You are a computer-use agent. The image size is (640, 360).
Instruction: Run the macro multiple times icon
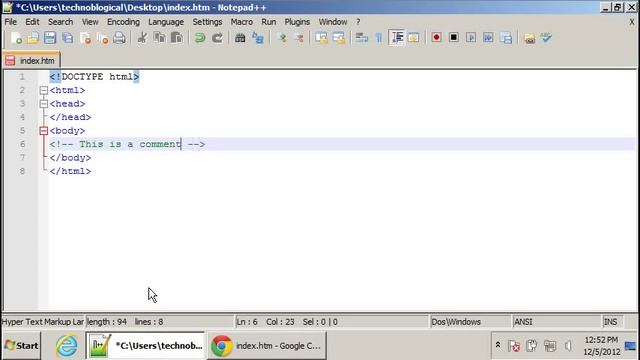[488, 38]
